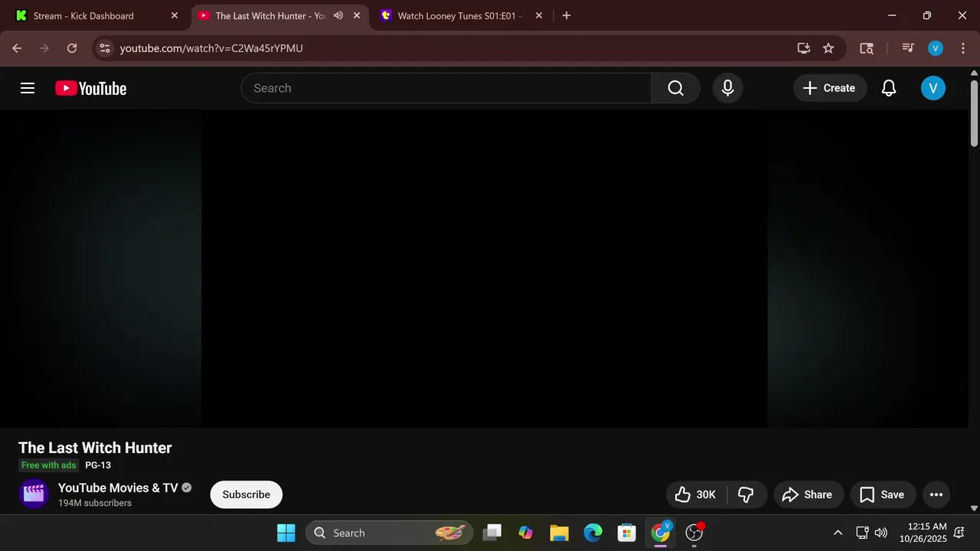
Task: Launch Copilot from the taskbar
Action: (x=525, y=533)
